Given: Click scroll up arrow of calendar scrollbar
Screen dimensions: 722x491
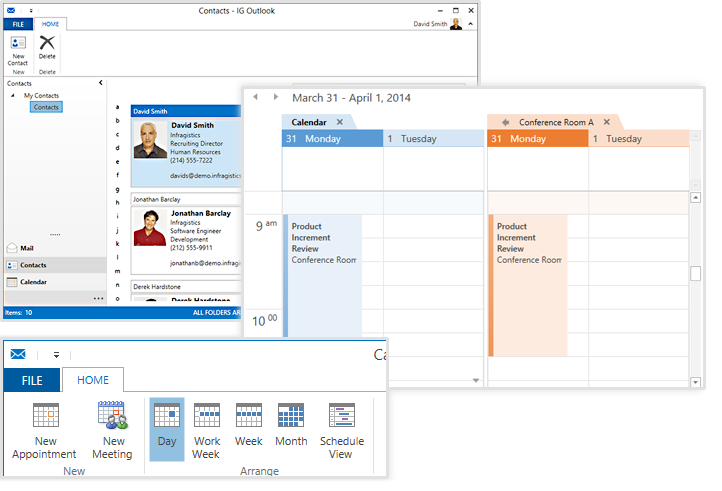Looking at the screenshot, I should 696,198.
